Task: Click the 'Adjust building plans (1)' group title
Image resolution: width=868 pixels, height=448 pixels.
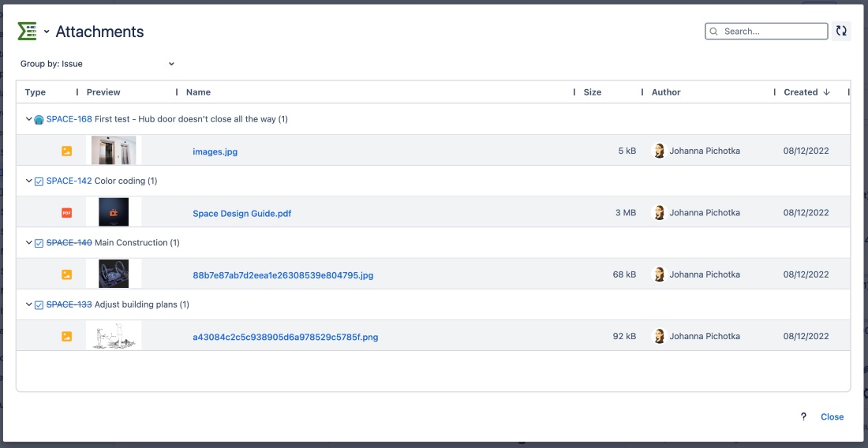Action: [142, 304]
